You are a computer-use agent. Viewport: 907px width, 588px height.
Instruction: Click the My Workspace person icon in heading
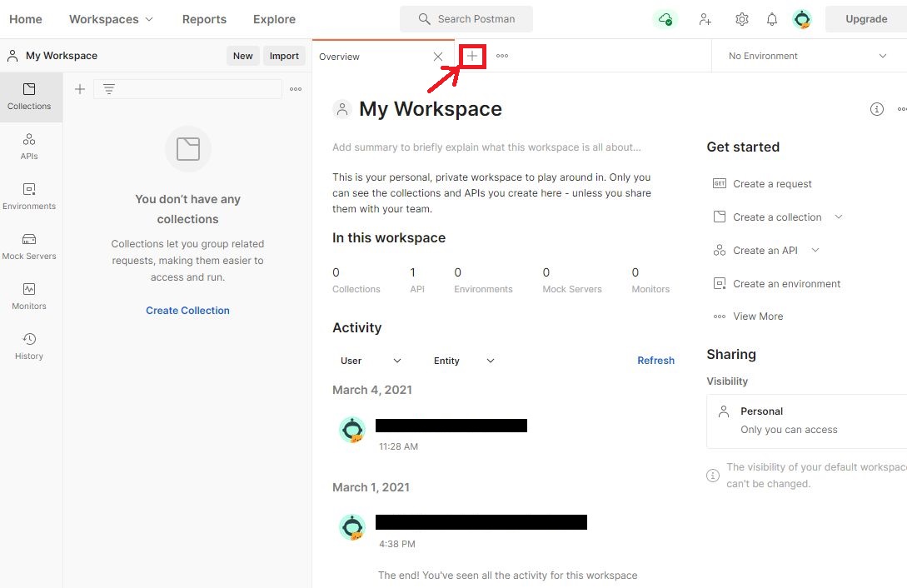pyautogui.click(x=342, y=109)
